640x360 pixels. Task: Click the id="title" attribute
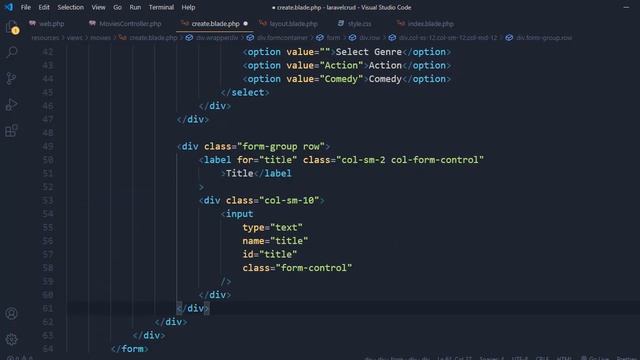(270, 254)
